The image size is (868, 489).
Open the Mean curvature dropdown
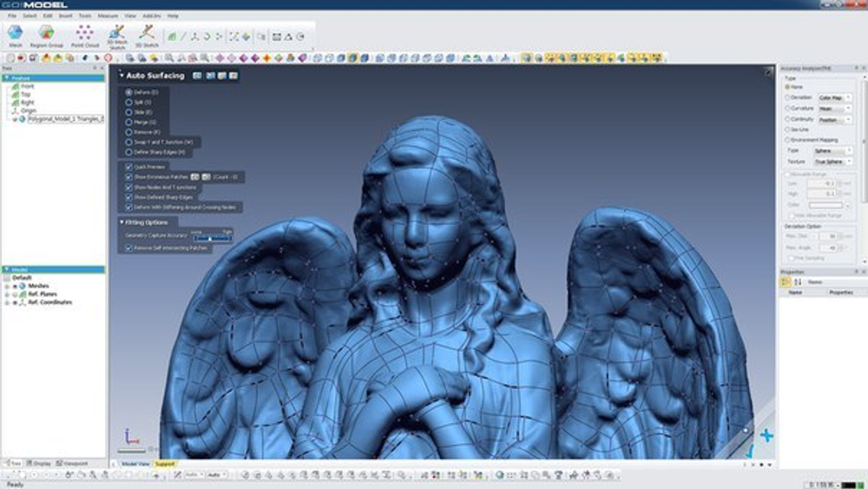[x=835, y=109]
